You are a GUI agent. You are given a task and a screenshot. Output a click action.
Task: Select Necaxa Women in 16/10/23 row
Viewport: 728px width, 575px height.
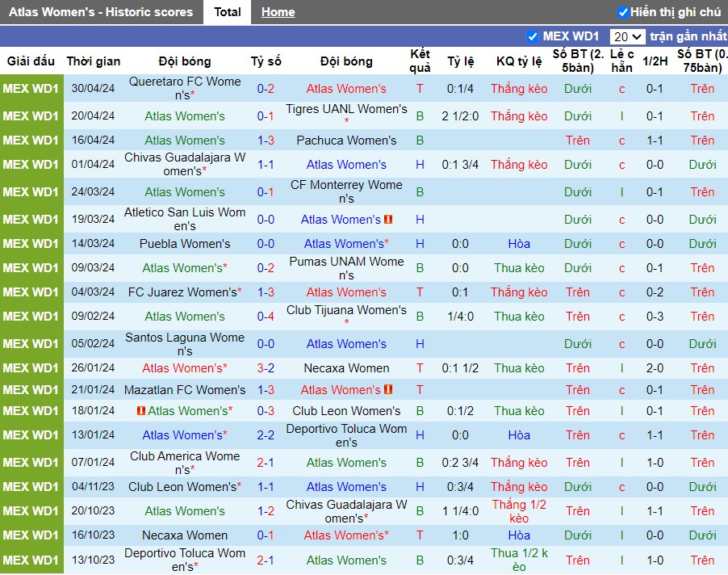[x=185, y=535]
